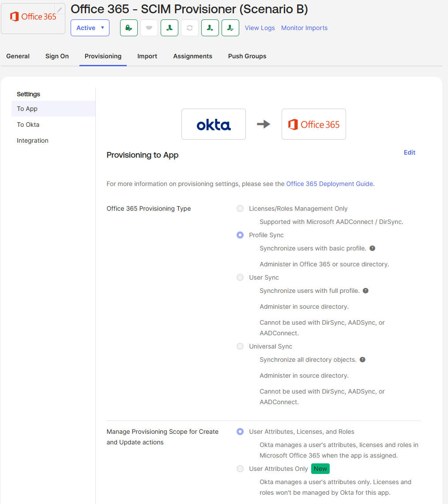Select the grayed-out heart icon
Image resolution: width=448 pixels, height=504 pixels.
tap(149, 27)
